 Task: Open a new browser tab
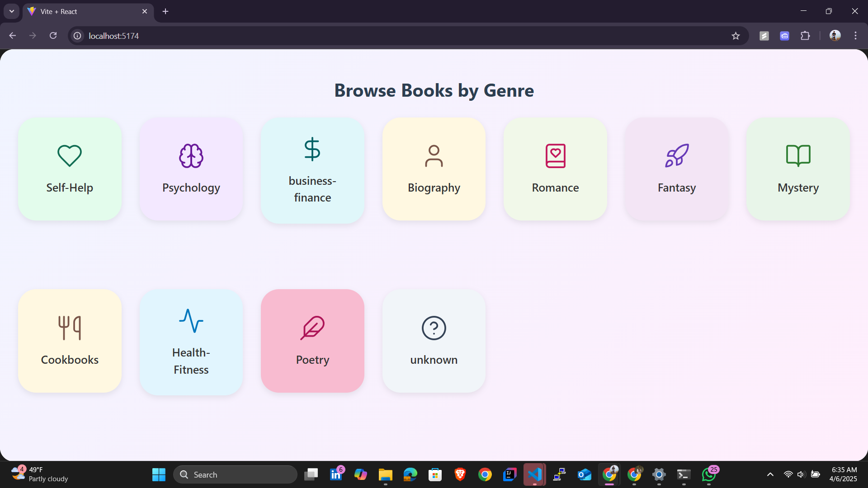[x=165, y=11]
